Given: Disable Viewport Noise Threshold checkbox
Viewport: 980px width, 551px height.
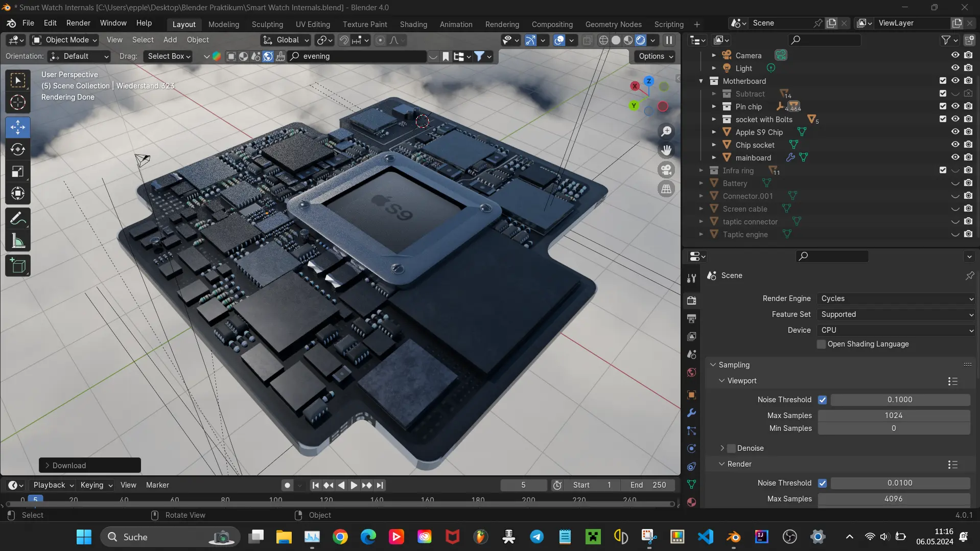Looking at the screenshot, I should tap(822, 400).
